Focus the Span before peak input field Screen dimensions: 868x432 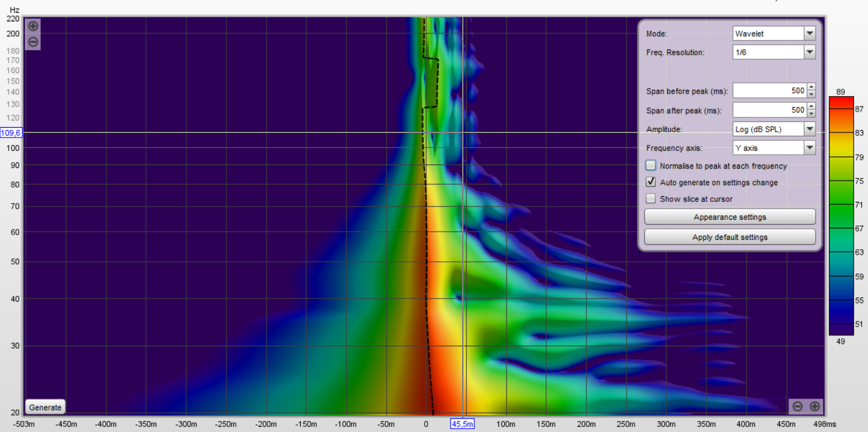(x=769, y=91)
